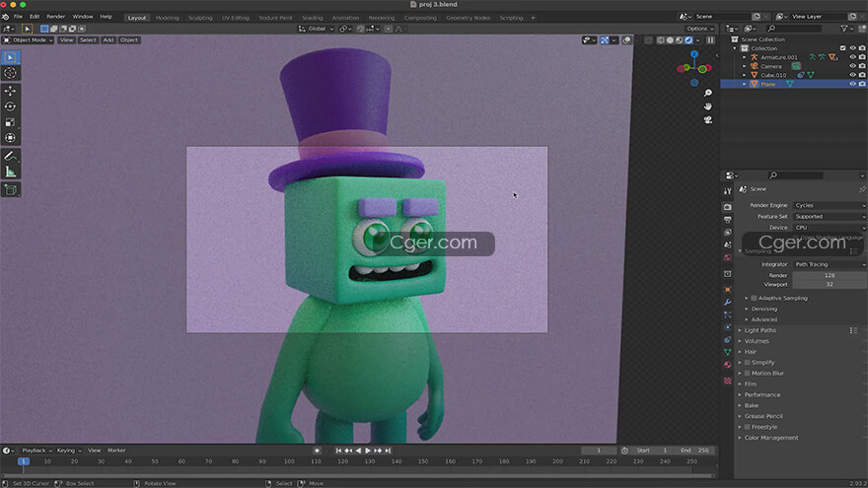Pick the Rotate tool
868x488 pixels.
pyautogui.click(x=11, y=106)
